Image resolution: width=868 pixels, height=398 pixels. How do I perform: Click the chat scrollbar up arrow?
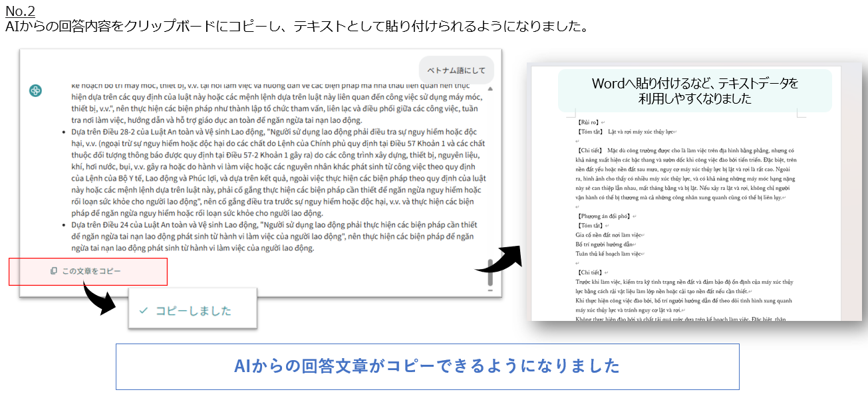coord(490,88)
